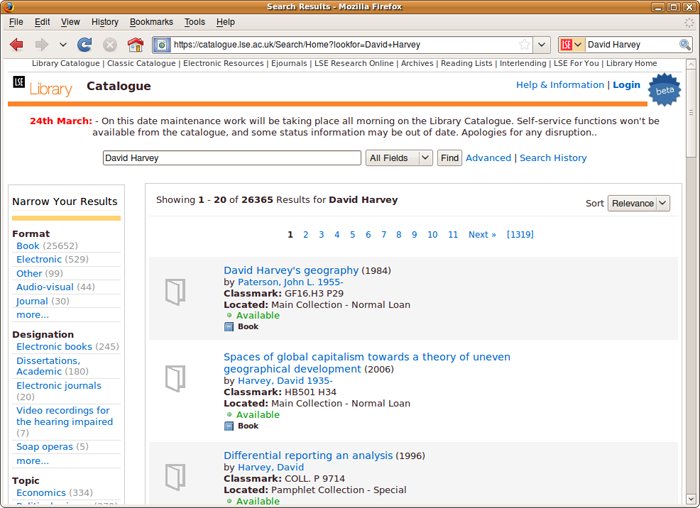Filter results by Electronic format
This screenshot has height=508, width=700.
click(39, 259)
